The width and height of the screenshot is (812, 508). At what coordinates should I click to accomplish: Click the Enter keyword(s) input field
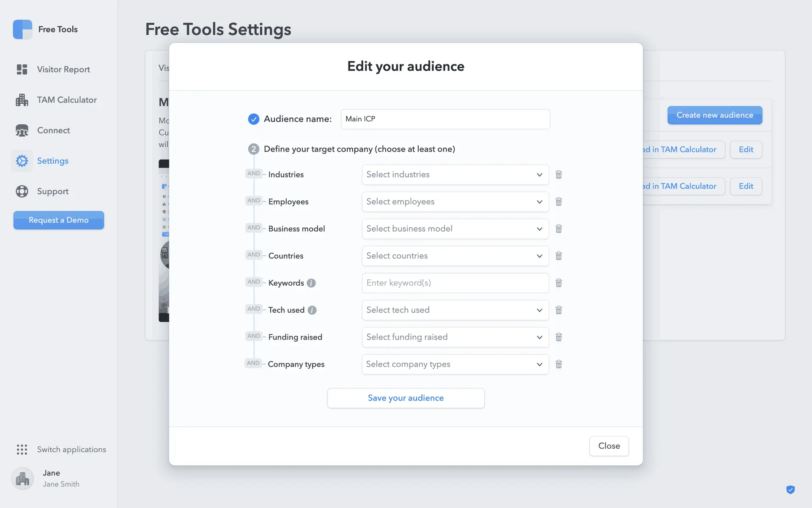tap(455, 283)
